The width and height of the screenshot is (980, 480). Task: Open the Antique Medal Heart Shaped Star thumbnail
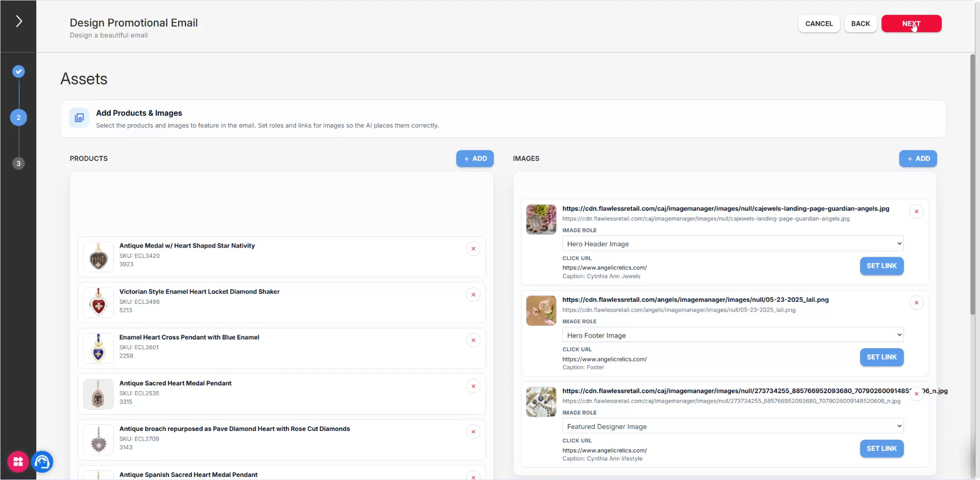[99, 257]
